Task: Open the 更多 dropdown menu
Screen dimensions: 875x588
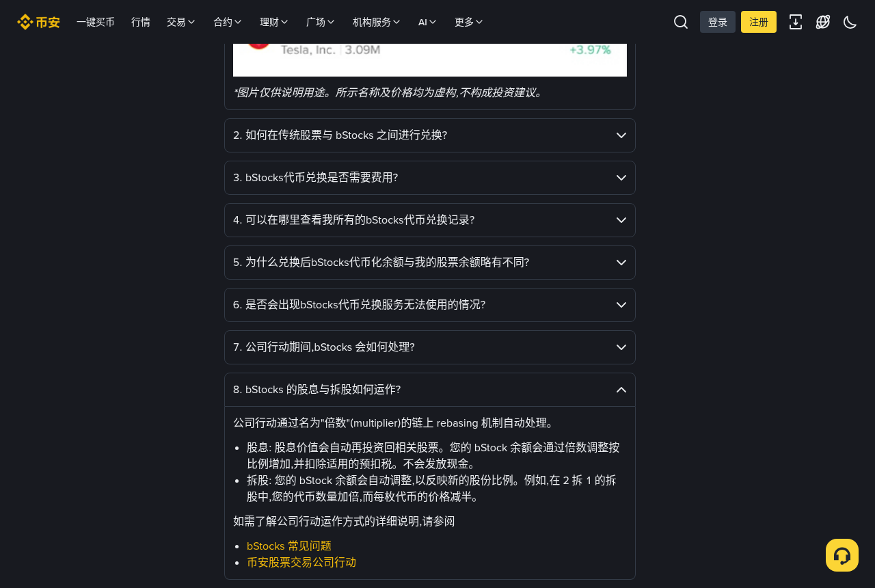Action: pyautogui.click(x=469, y=22)
